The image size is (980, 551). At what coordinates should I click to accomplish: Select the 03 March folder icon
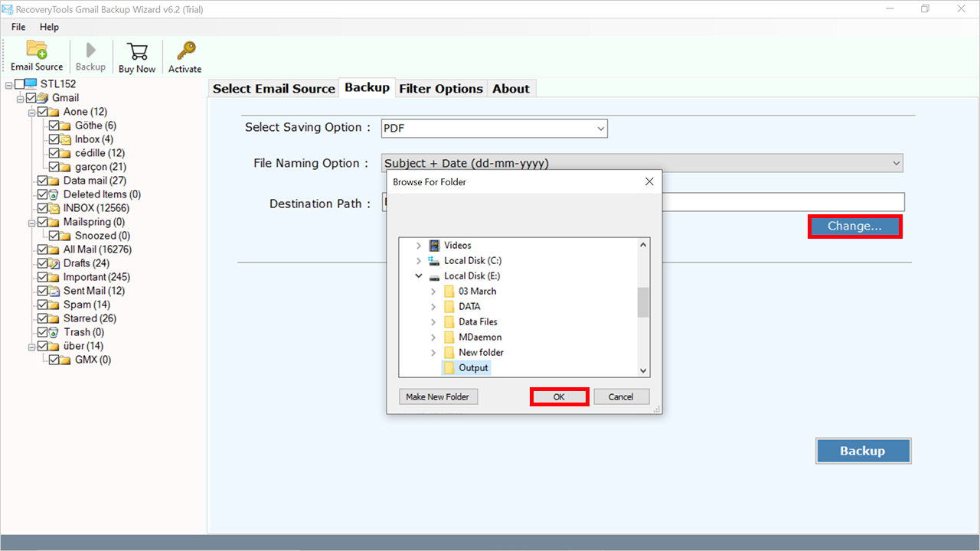click(x=449, y=292)
